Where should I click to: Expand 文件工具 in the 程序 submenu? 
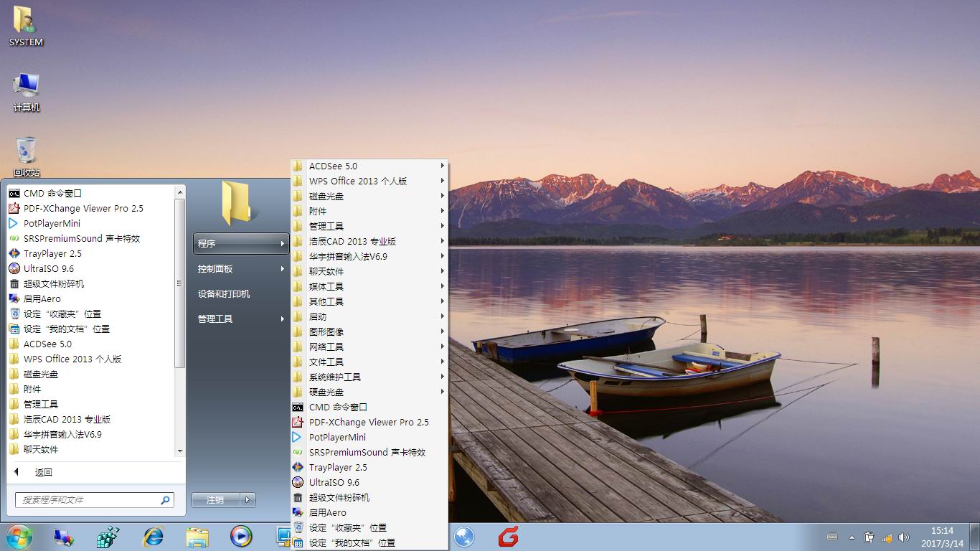pyautogui.click(x=369, y=362)
